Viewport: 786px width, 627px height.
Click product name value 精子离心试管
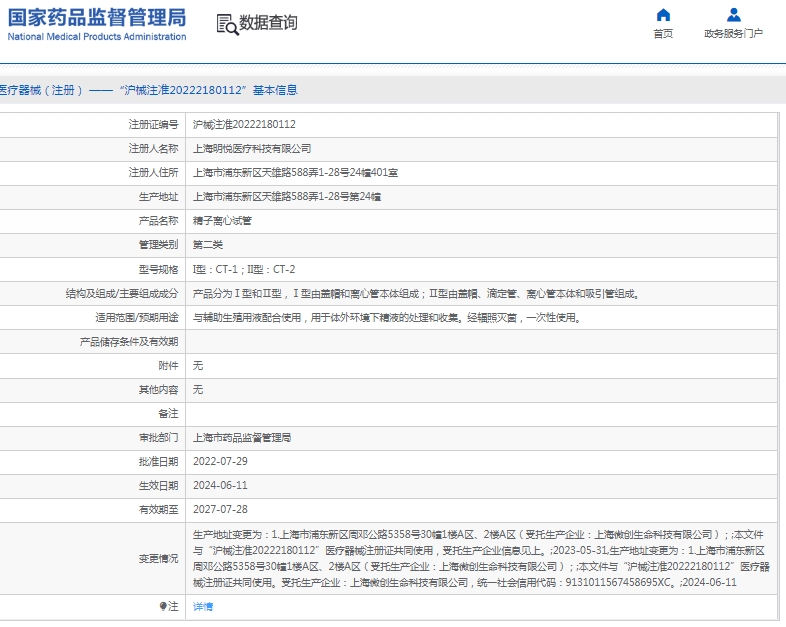[222, 221]
